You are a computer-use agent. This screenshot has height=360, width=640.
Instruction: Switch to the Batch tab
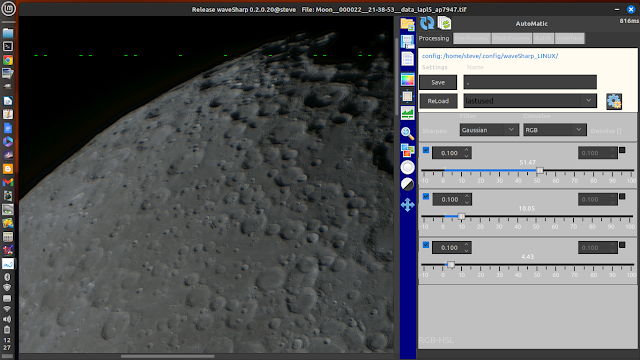[543, 38]
